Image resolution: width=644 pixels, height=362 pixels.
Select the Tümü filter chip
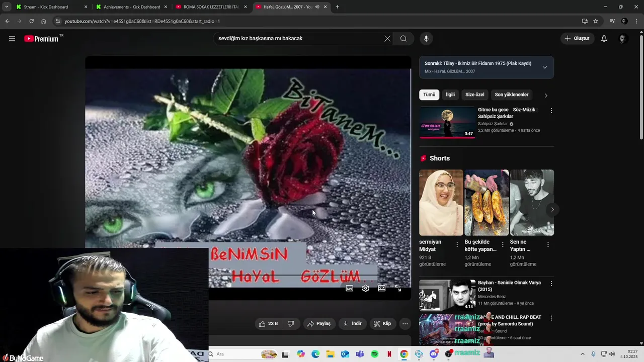coord(429,95)
